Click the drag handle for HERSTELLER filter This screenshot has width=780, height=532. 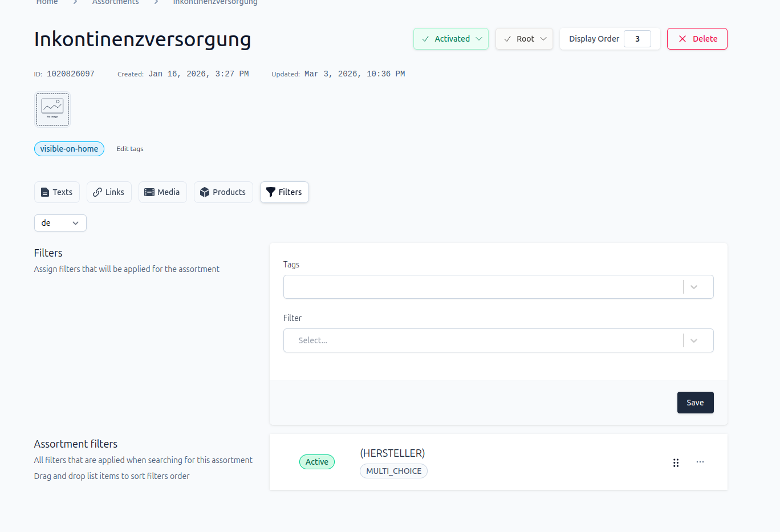[x=676, y=462]
